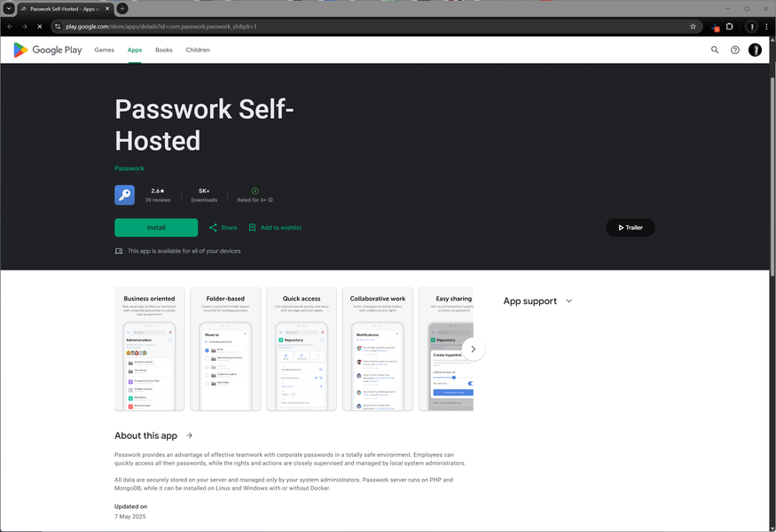Click the green Install button

156,228
